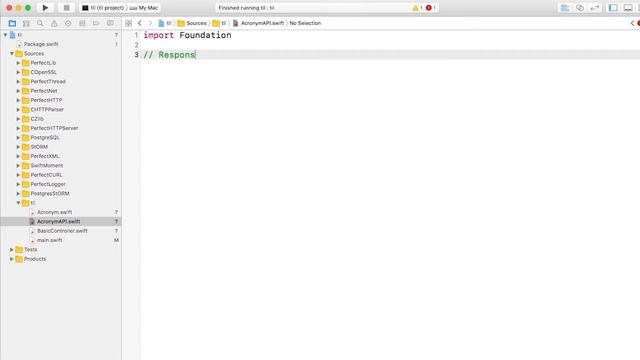Show the Version editor
This screenshot has width=640, height=360.
pyautogui.click(x=595, y=8)
